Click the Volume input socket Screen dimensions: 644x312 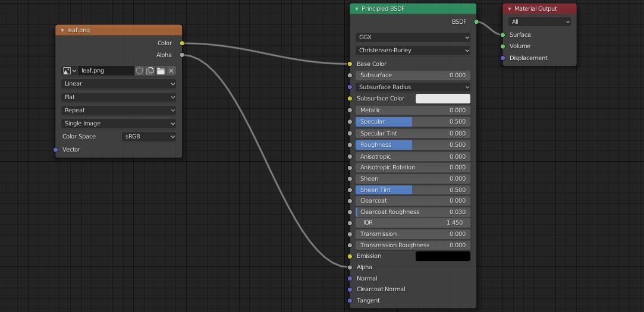point(502,46)
